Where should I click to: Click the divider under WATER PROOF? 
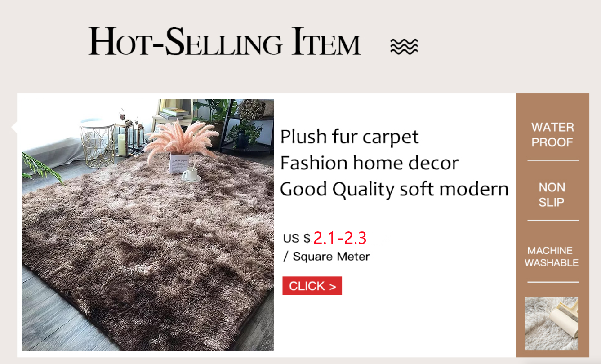[x=553, y=160]
